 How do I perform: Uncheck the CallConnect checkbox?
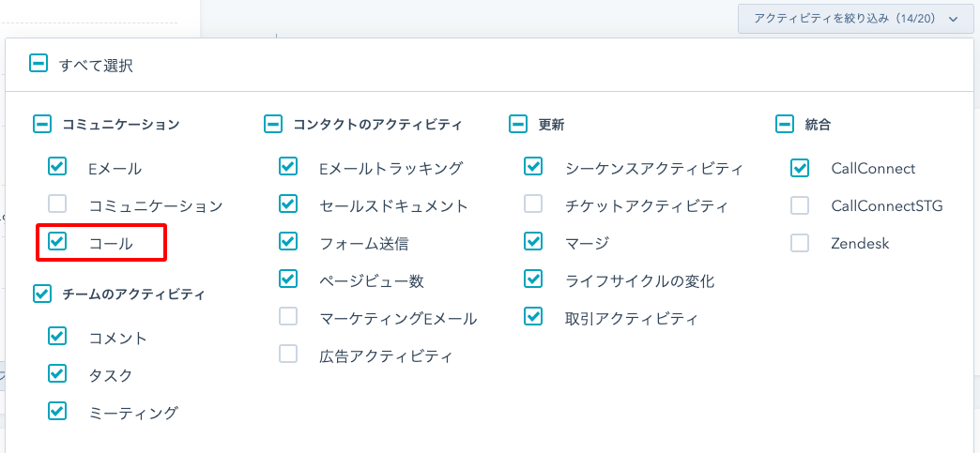pos(800,168)
